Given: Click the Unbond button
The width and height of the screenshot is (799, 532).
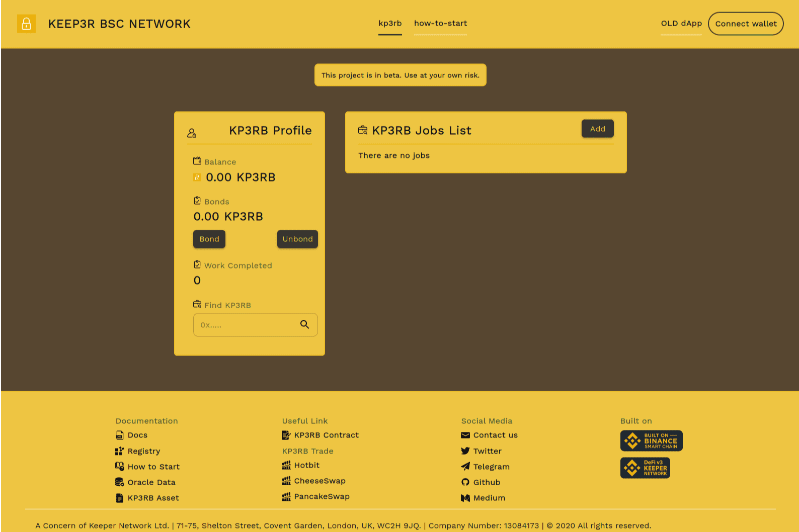Looking at the screenshot, I should 297,239.
